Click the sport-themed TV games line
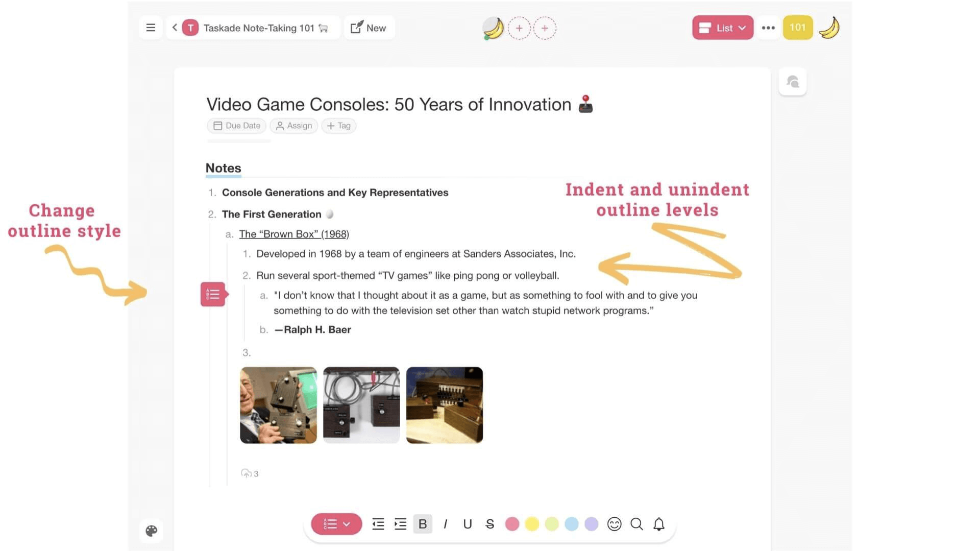This screenshot has width=980, height=551. pyautogui.click(x=407, y=276)
